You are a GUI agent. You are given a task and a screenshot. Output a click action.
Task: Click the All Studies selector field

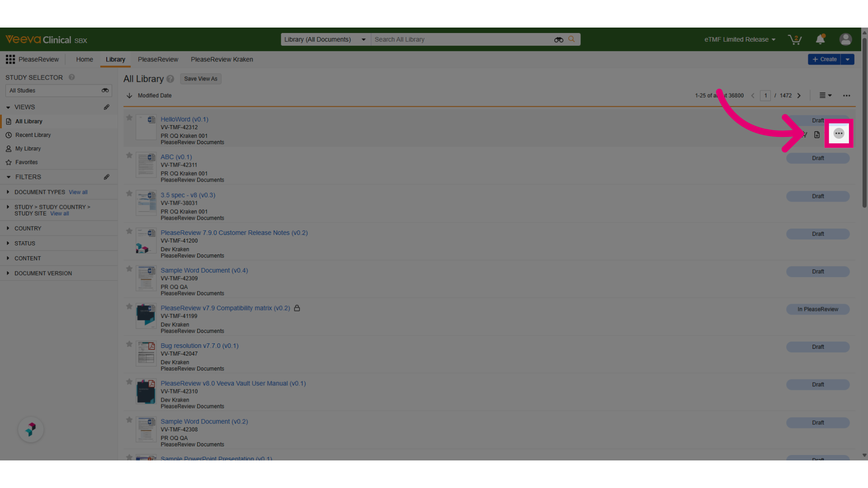[59, 90]
